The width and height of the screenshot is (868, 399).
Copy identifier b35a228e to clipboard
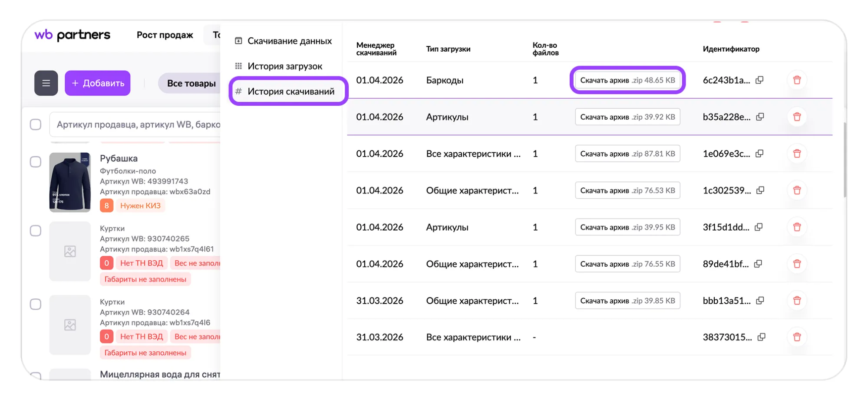click(x=760, y=117)
